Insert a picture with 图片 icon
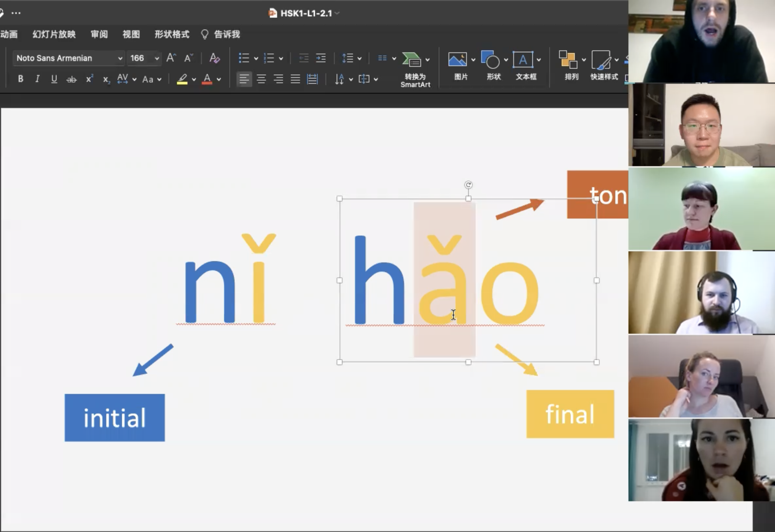775x532 pixels. point(458,60)
